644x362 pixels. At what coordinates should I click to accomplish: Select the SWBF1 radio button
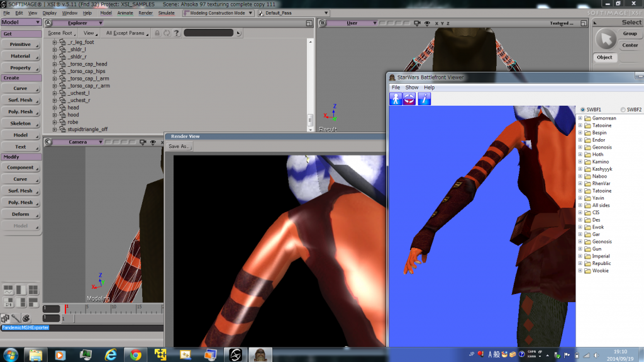pos(583,110)
